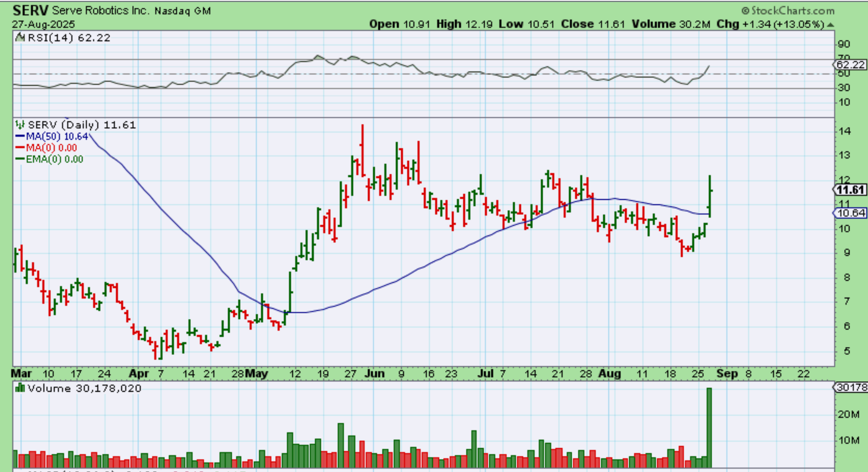
Task: Click the up-arrow triangle beside Chg percentage
Action: point(830,25)
